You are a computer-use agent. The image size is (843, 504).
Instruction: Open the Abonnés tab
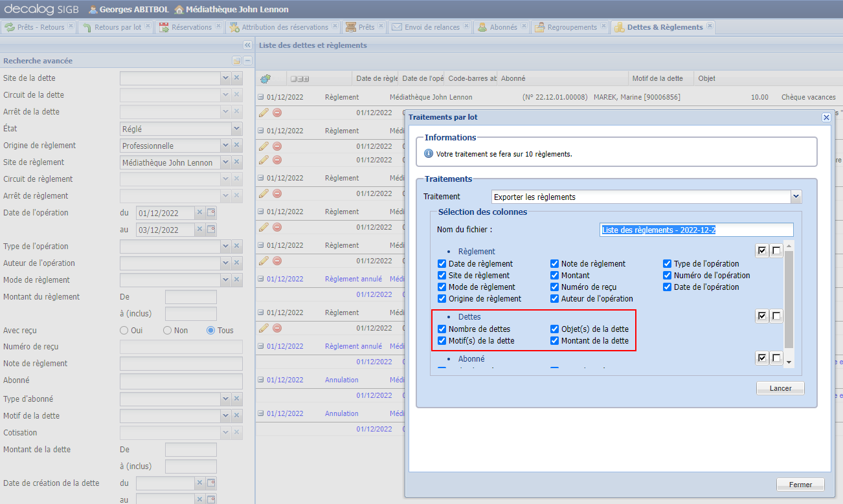click(502, 27)
